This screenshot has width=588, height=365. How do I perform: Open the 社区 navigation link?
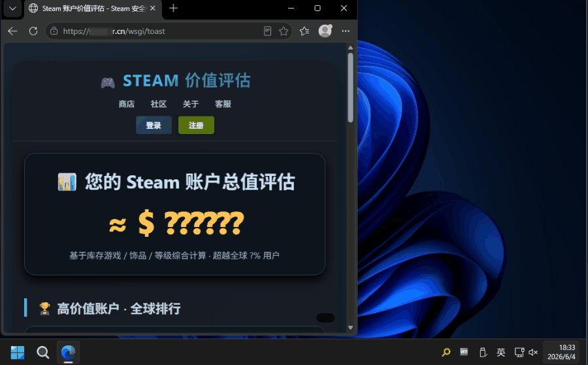pos(159,104)
